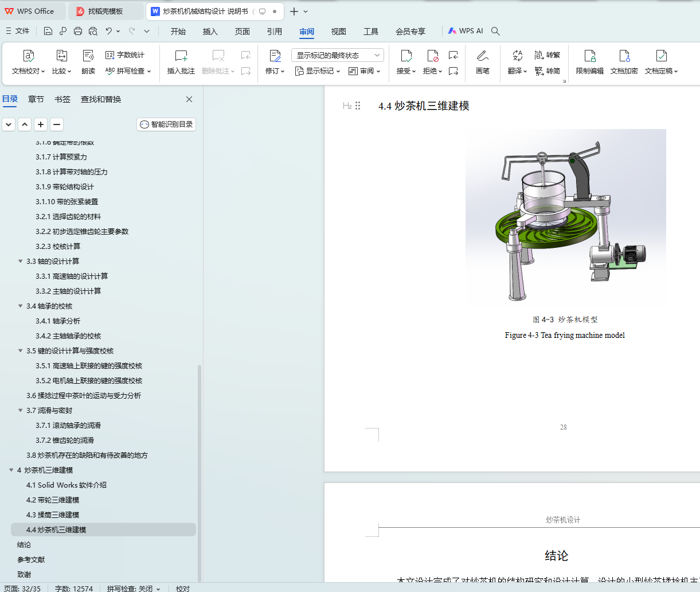
Task: Switch to 找稻壳模板 tab
Action: pyautogui.click(x=105, y=11)
